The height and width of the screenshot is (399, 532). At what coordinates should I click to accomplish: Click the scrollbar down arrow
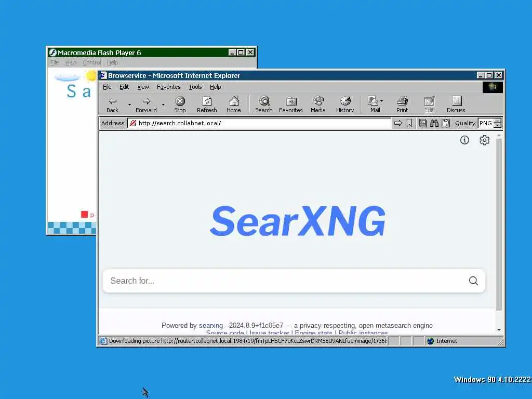coord(499,330)
